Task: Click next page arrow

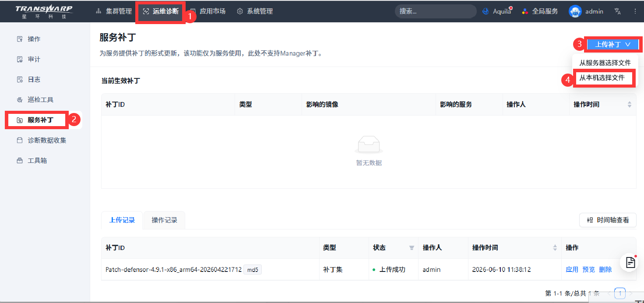Action: point(631,293)
